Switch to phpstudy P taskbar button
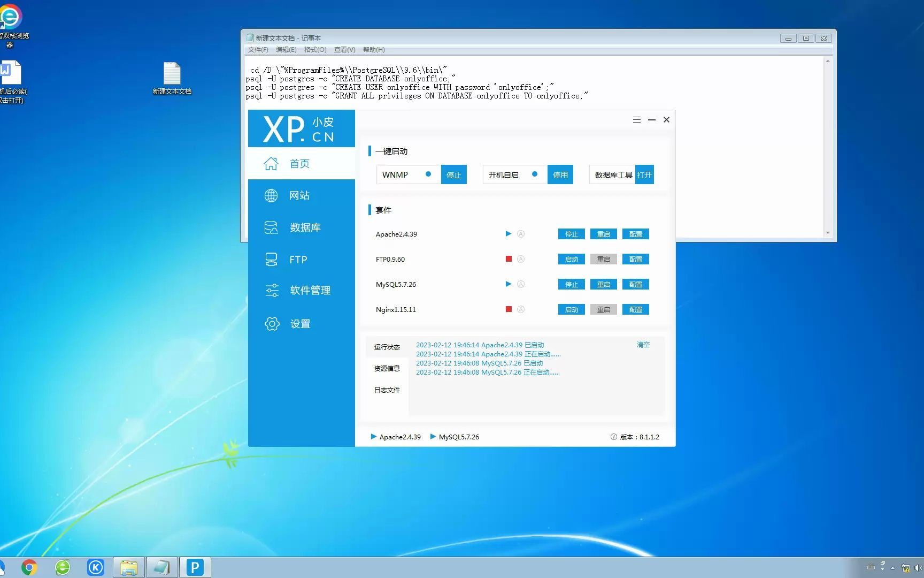 pos(195,567)
